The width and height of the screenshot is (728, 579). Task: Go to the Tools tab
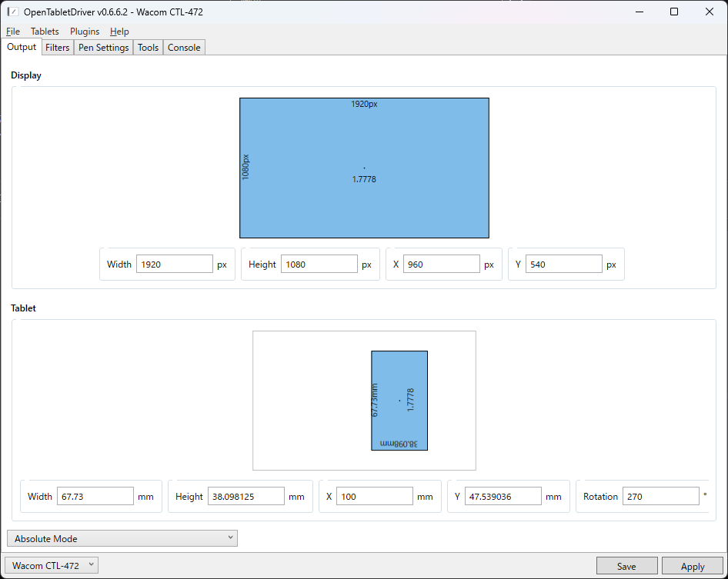tap(148, 48)
